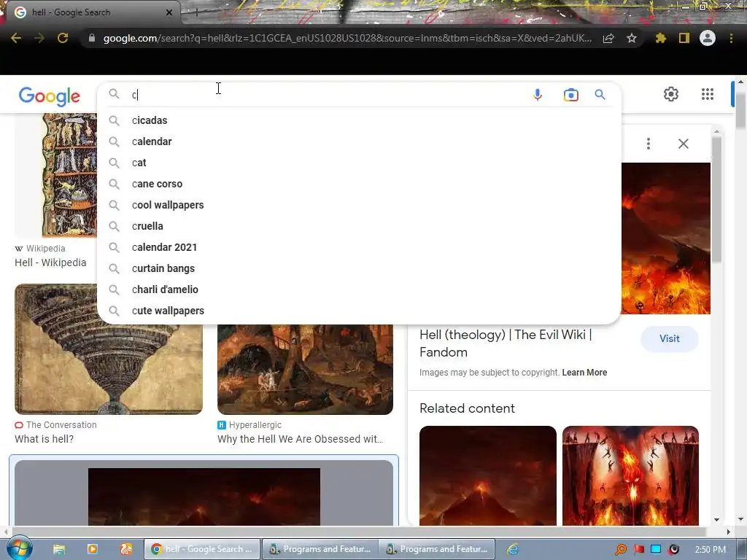Open 'What is hell?' result title

(44, 439)
